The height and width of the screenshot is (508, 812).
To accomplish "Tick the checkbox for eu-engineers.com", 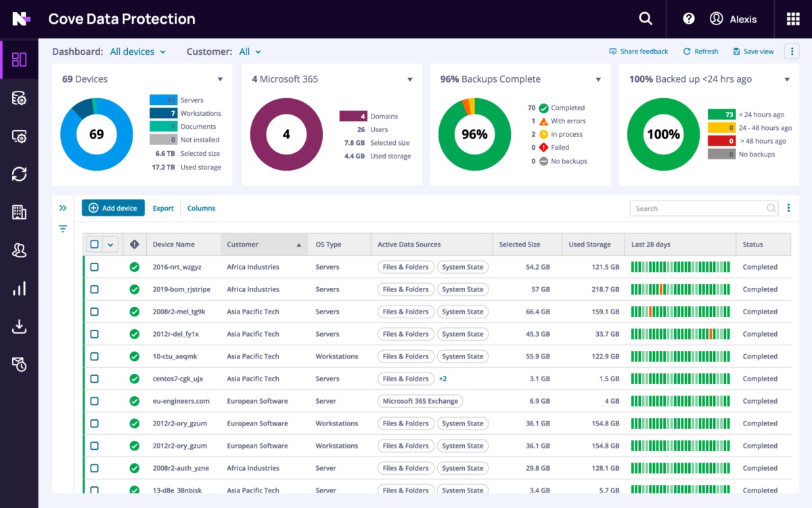I will point(94,401).
